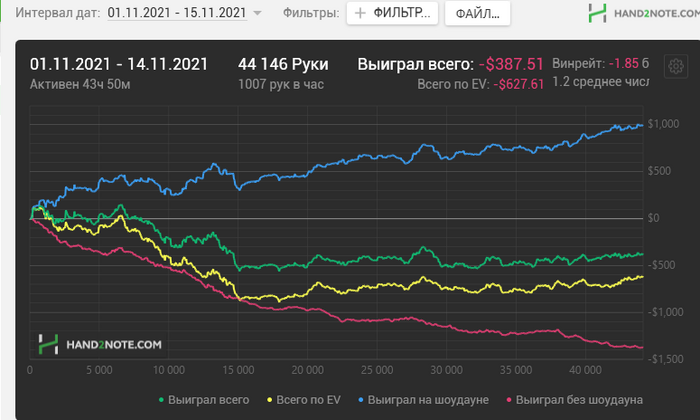
Task: Add a new filter with the ФИЛЬТР button
Action: pyautogui.click(x=392, y=13)
